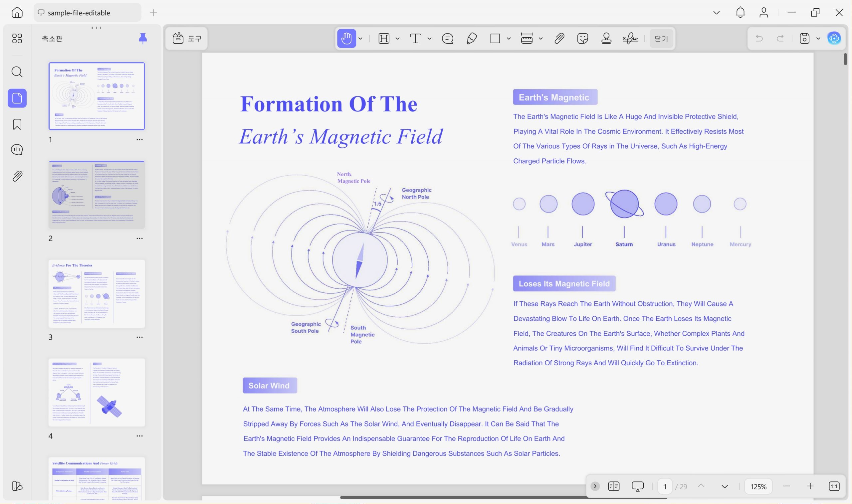This screenshot has width=852, height=504.
Task: Toggle the thumbnails sidebar panel
Action: point(17,98)
